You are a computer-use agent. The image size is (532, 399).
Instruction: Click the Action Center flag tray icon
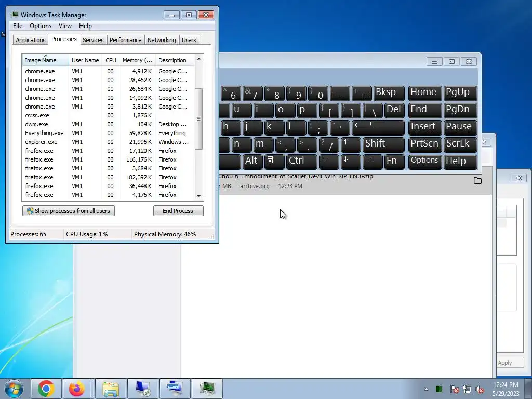[x=454, y=389]
